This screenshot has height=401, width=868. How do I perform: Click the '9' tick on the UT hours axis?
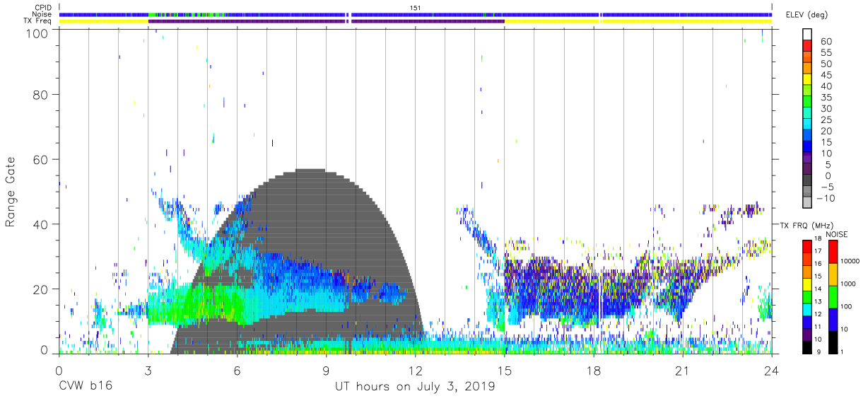326,370
